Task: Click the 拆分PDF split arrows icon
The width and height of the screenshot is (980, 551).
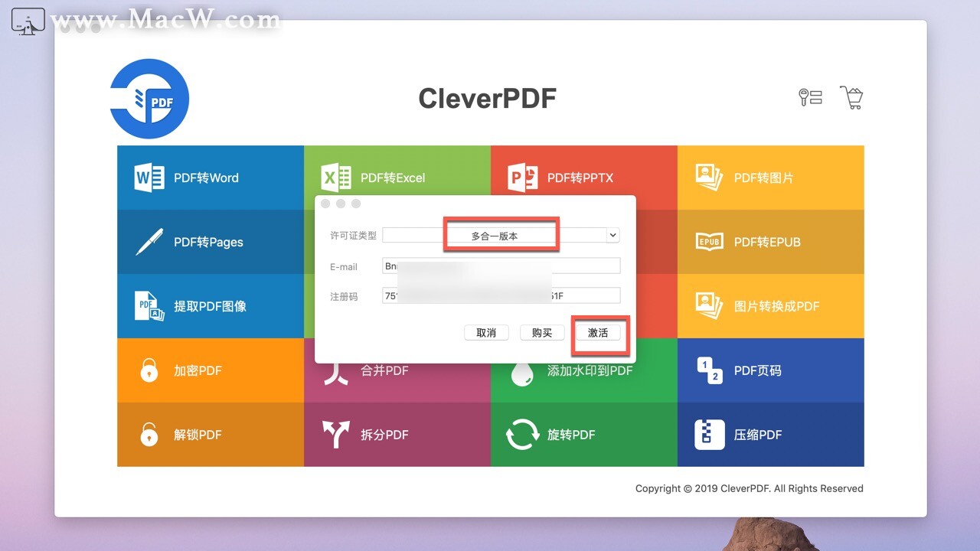Action: pos(336,434)
